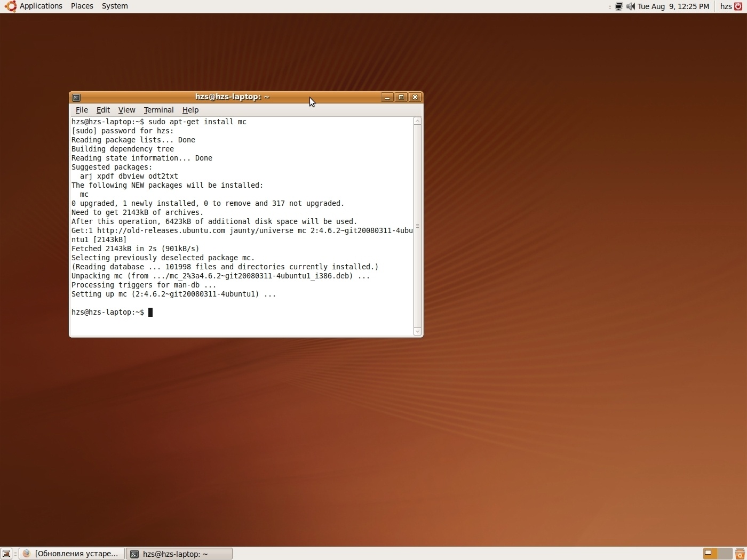
Task: Click the 'Fetched 2143kB in 2s' line
Action: [x=136, y=249]
